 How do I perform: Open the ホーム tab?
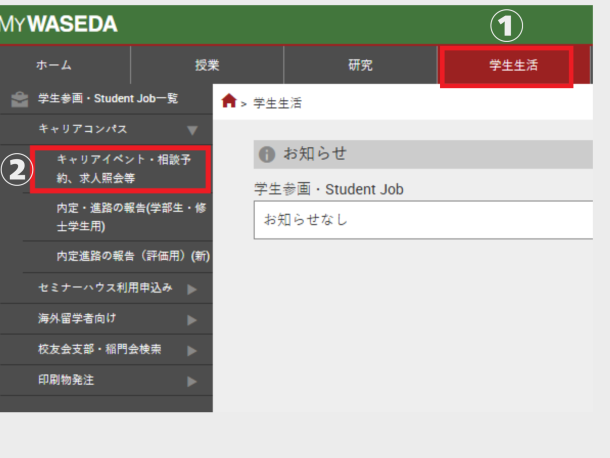(54, 66)
